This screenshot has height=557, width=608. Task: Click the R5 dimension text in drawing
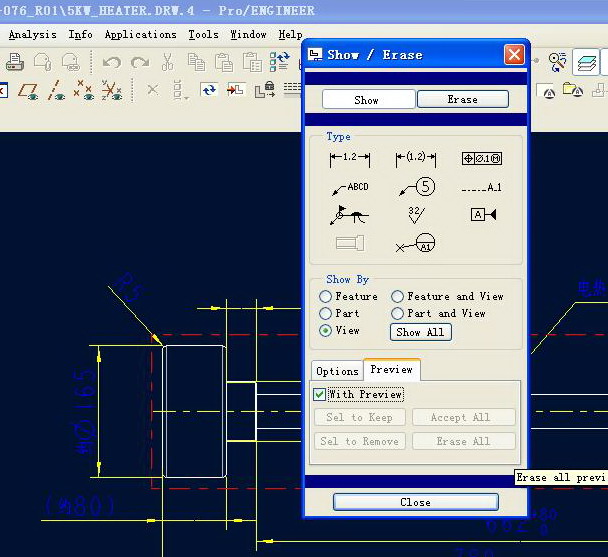[x=130, y=287]
